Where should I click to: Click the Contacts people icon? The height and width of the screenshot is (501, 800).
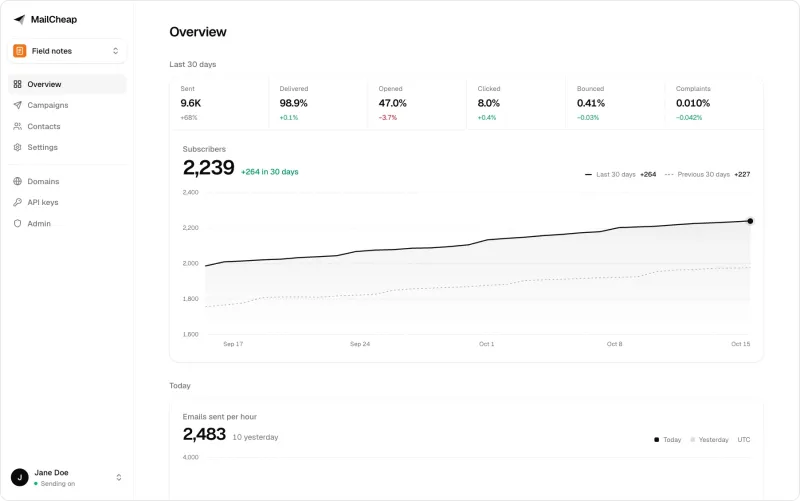[x=17, y=126]
